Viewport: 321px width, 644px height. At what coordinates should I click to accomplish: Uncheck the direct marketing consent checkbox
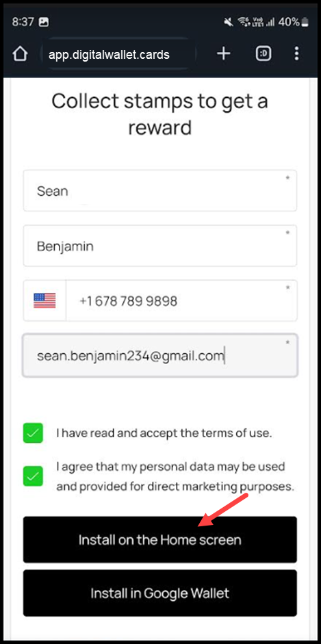tap(33, 476)
